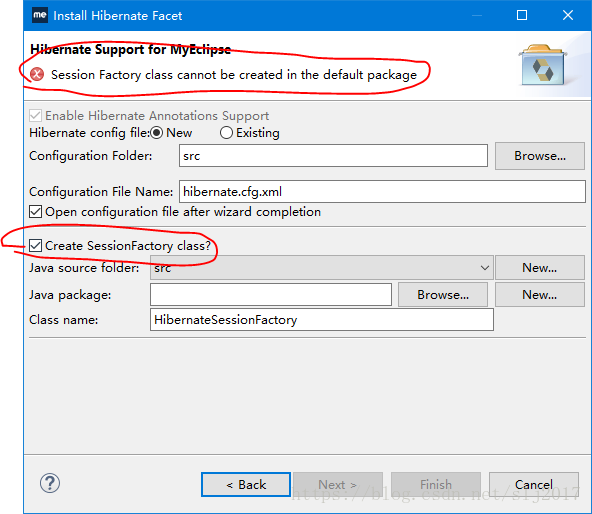Focus the Class name field HibernateSessionFactory
592x514 pixels.
pyautogui.click(x=322, y=320)
